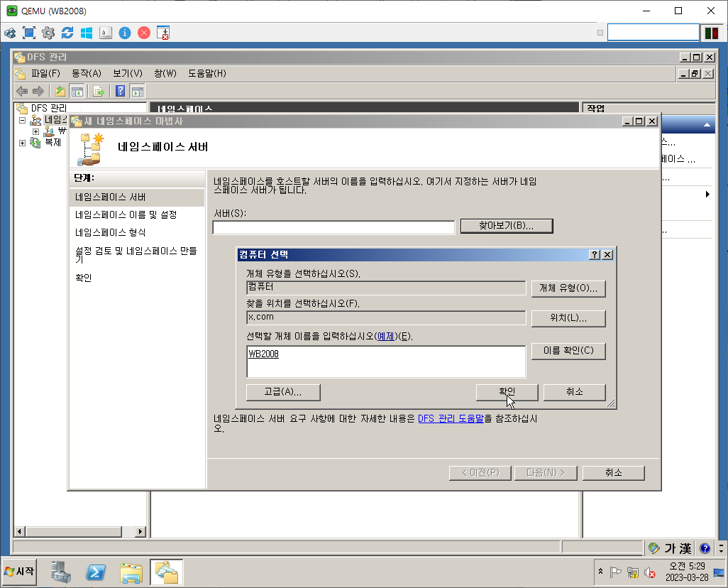Viewport: 728px width, 588px height.
Task: Collapse the 작업 pane section arrow
Action: point(707,124)
